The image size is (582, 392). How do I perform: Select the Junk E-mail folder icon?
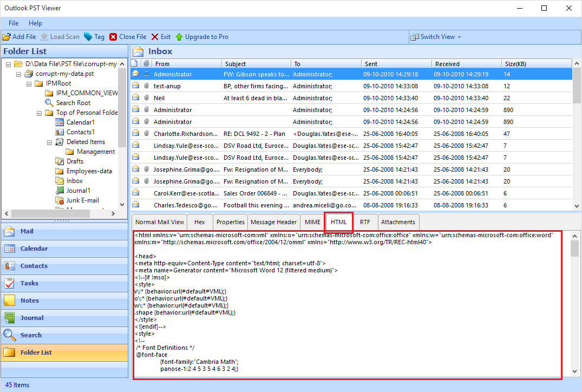60,200
